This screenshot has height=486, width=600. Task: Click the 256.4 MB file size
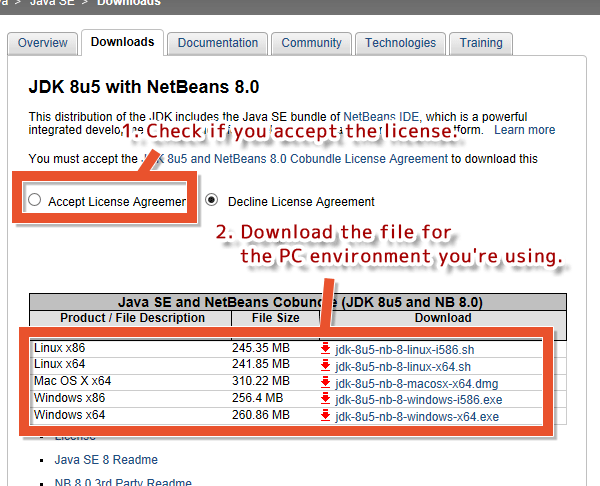pyautogui.click(x=257, y=398)
